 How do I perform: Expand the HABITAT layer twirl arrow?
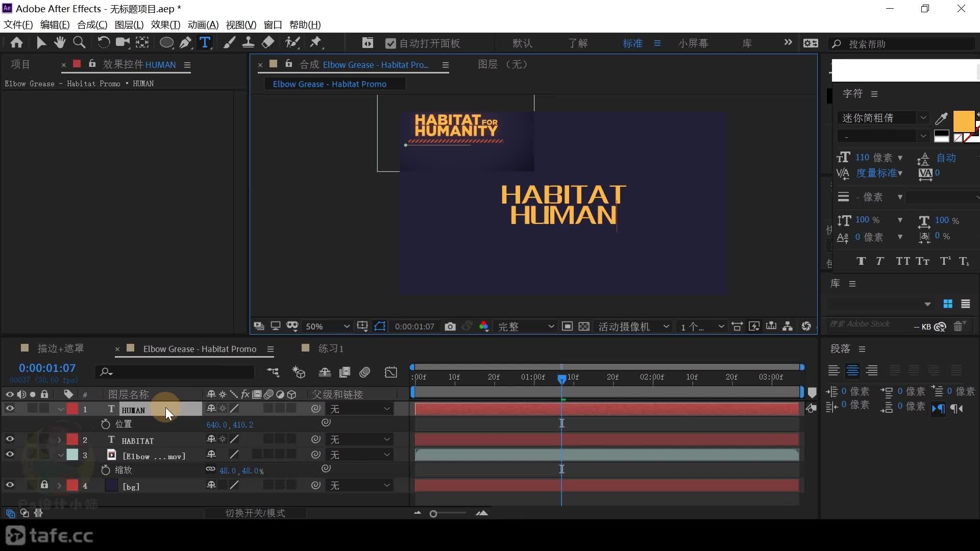(59, 440)
